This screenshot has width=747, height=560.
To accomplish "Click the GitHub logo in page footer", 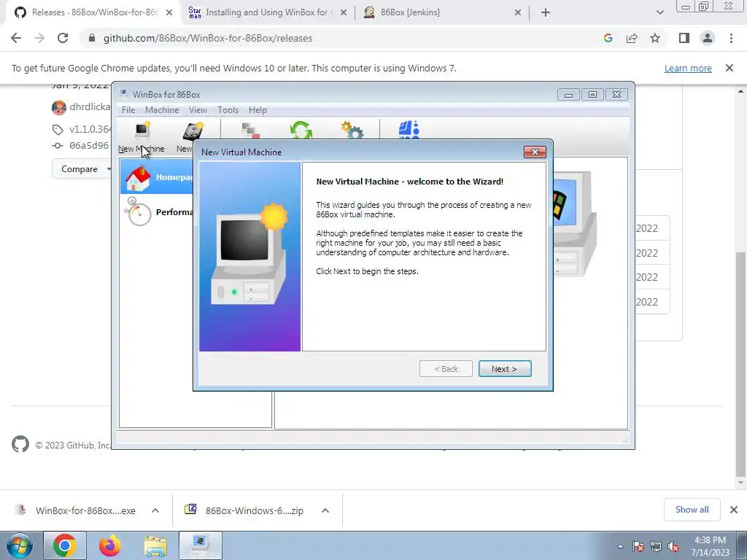I will [x=20, y=444].
